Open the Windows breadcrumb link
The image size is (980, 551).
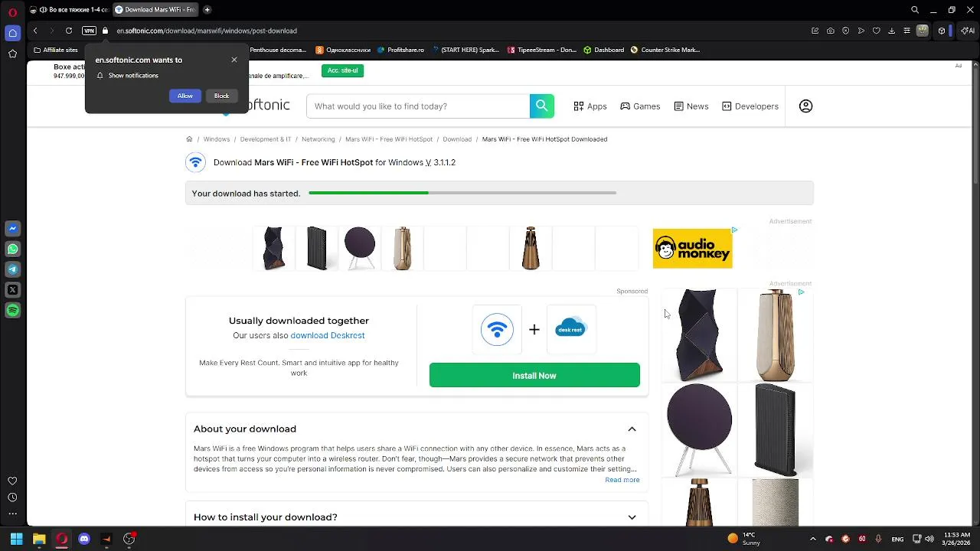(217, 139)
